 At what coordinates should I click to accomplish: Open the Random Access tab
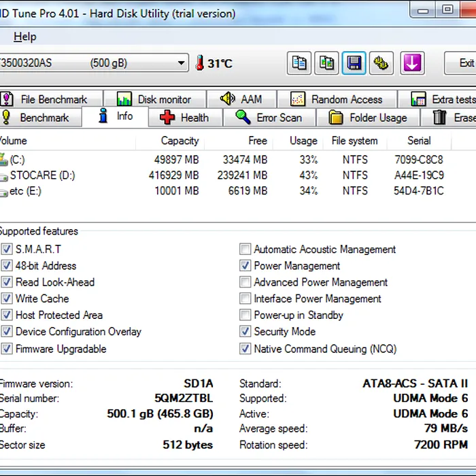tap(337, 99)
